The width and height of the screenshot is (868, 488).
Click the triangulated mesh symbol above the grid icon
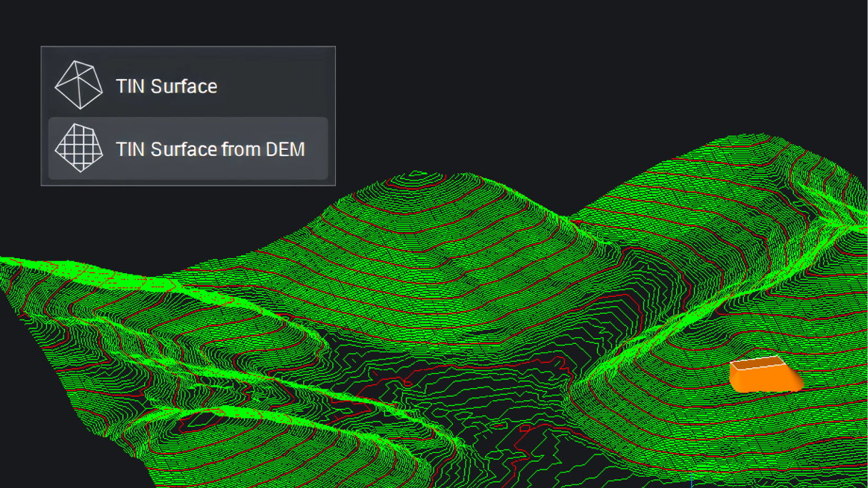tap(79, 83)
